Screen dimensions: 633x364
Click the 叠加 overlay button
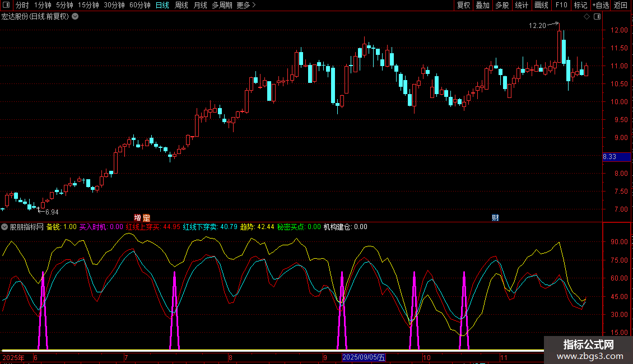[482, 6]
